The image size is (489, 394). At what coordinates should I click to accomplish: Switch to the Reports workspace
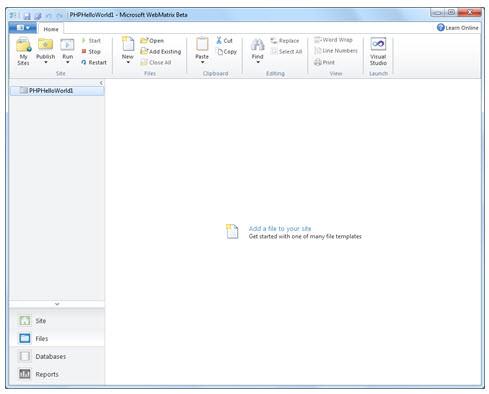click(57, 374)
